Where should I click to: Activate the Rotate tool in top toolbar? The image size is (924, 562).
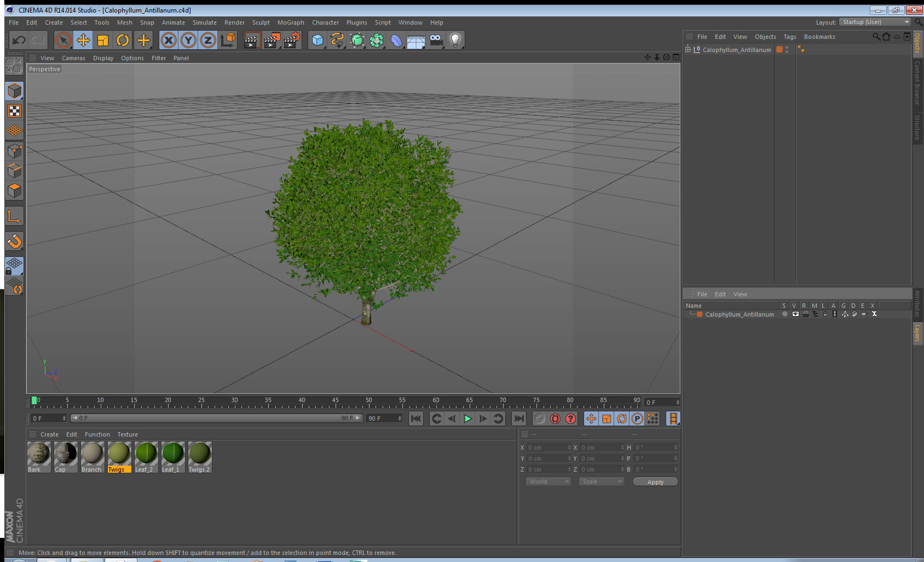[x=123, y=40]
